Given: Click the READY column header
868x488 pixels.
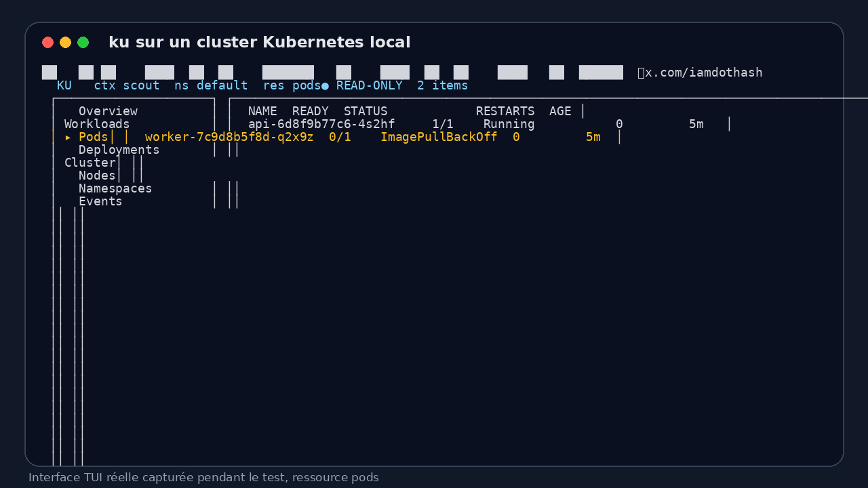Looking at the screenshot, I should (x=311, y=111).
